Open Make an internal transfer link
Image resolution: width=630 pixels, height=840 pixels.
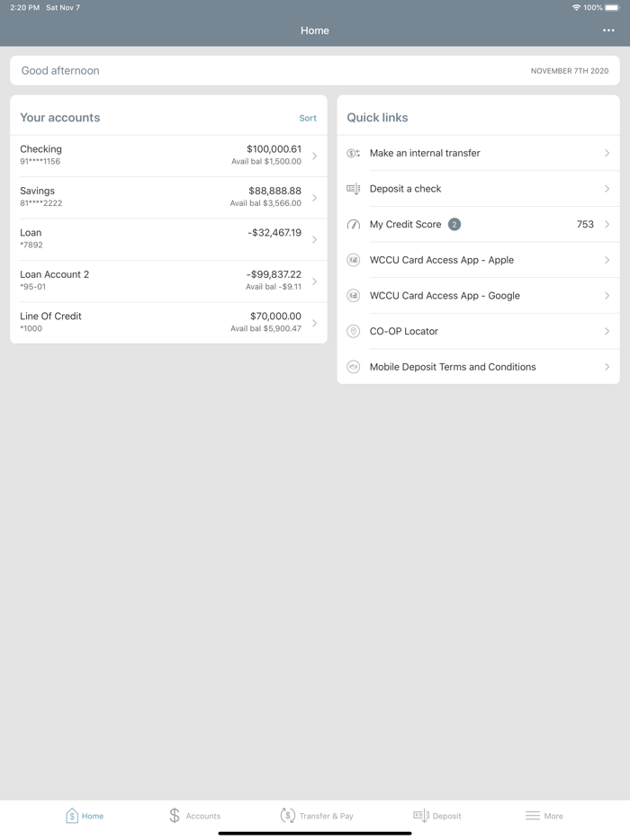coord(425,154)
